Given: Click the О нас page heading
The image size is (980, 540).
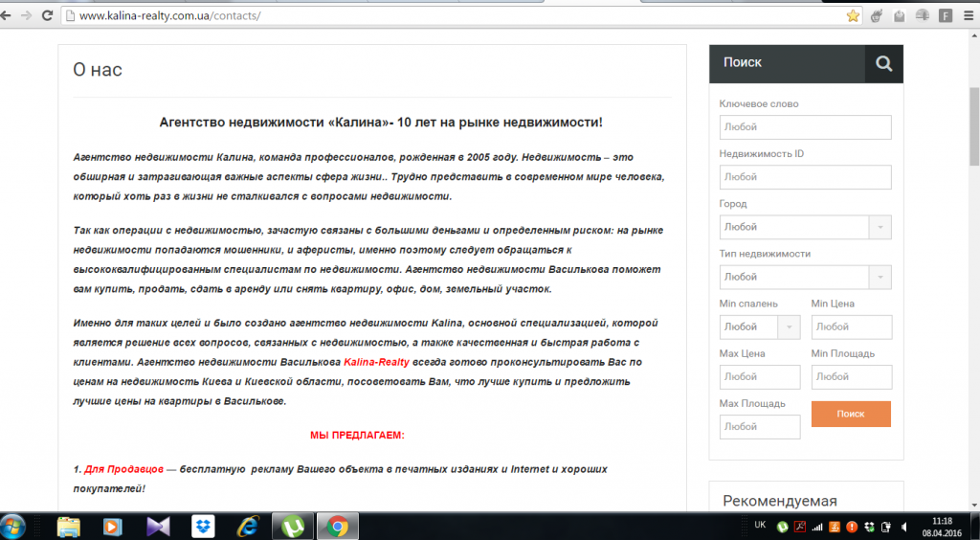Looking at the screenshot, I should (x=98, y=69).
